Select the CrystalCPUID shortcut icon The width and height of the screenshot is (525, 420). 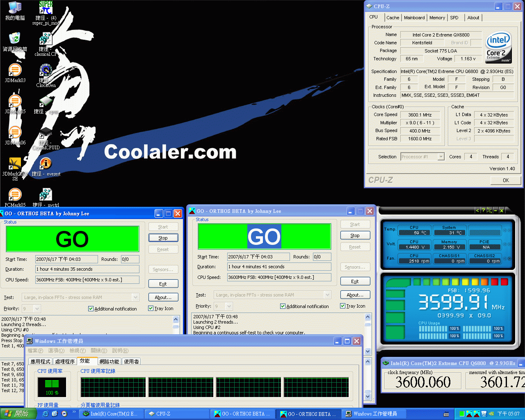pyautogui.click(x=46, y=138)
